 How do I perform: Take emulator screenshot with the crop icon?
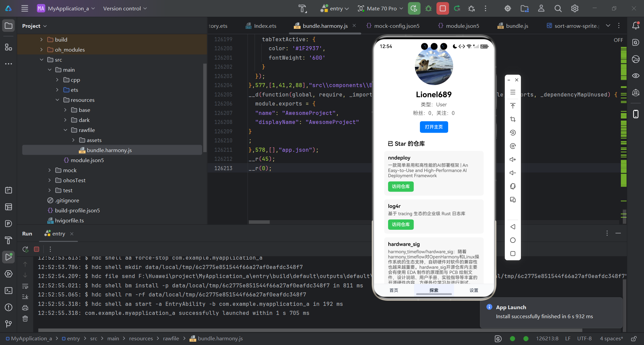[x=513, y=119]
